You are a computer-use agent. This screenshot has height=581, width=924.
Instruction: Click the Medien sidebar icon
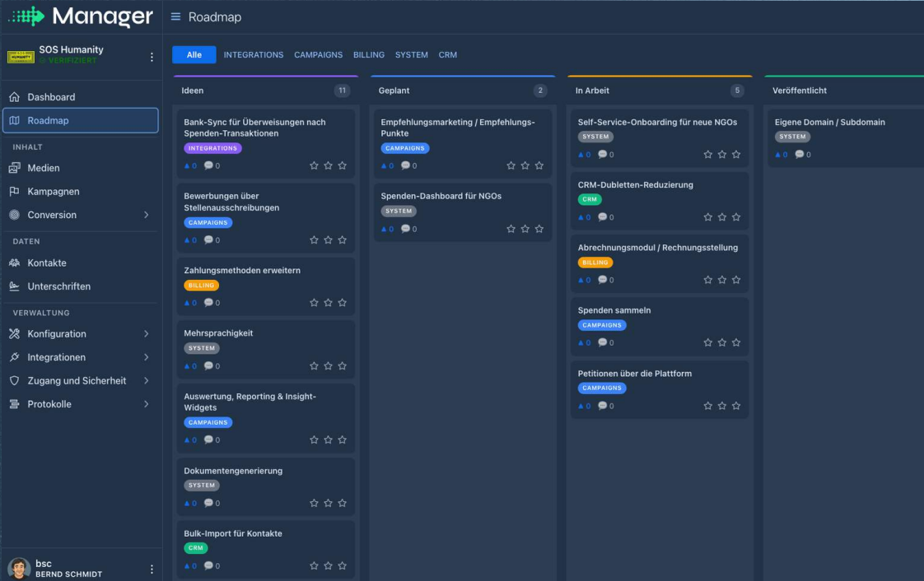click(x=15, y=168)
